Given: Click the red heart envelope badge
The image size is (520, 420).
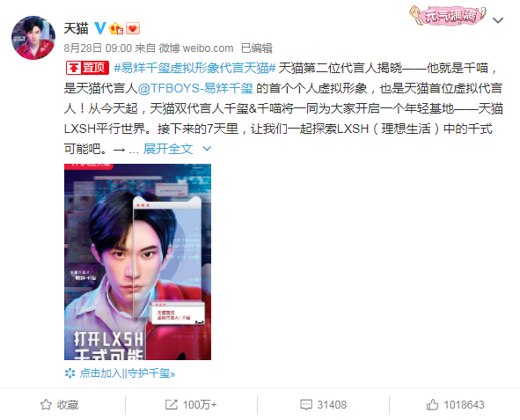Looking at the screenshot, I should click(133, 28).
